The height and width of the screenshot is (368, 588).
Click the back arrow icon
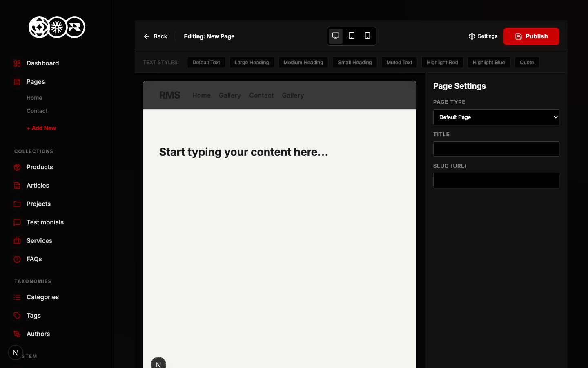(147, 36)
